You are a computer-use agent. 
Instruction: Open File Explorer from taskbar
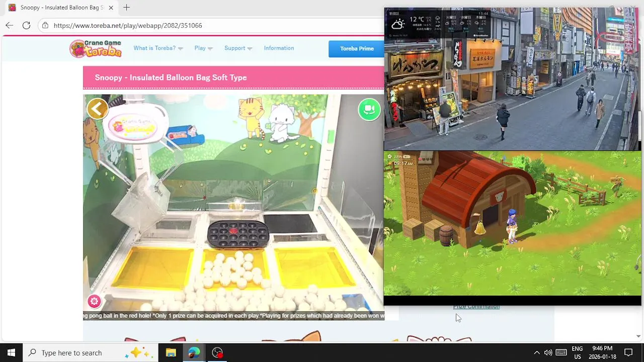coord(171,352)
